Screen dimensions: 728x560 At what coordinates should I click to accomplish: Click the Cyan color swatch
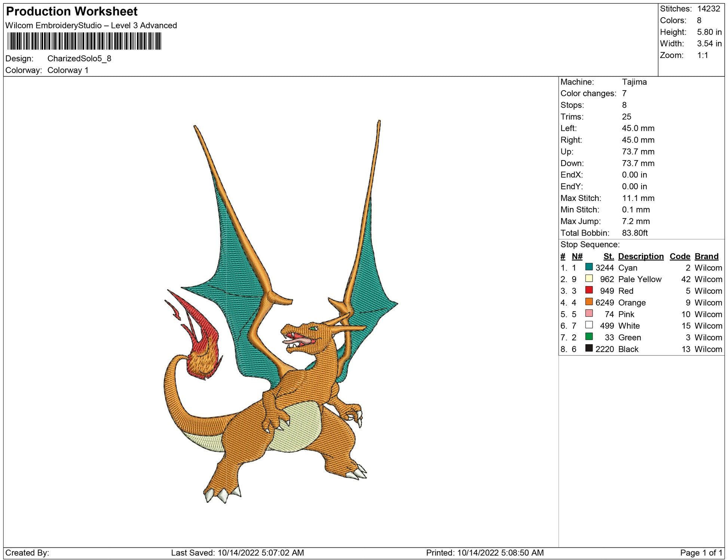click(589, 267)
